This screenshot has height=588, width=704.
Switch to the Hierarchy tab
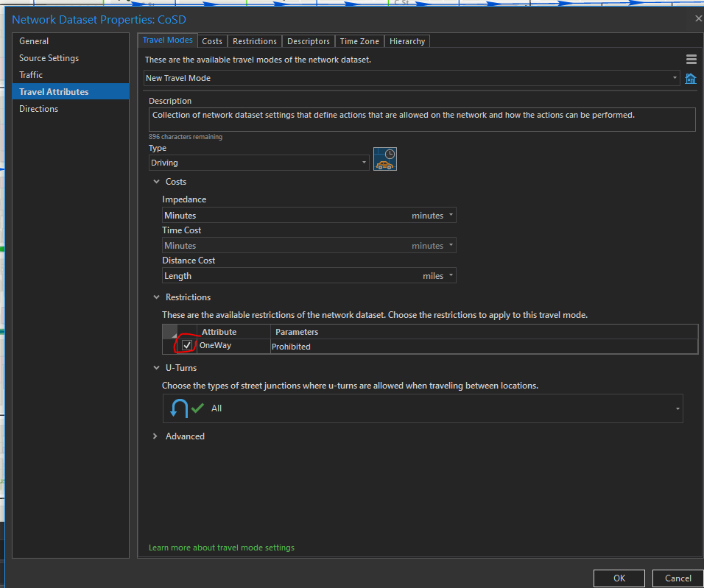click(406, 41)
